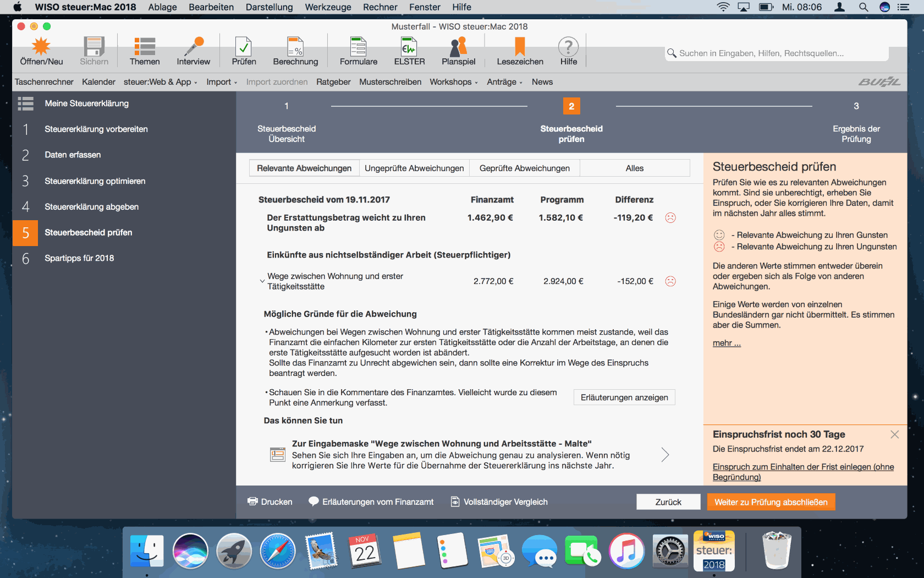Open the Planspiel icon

(x=458, y=47)
